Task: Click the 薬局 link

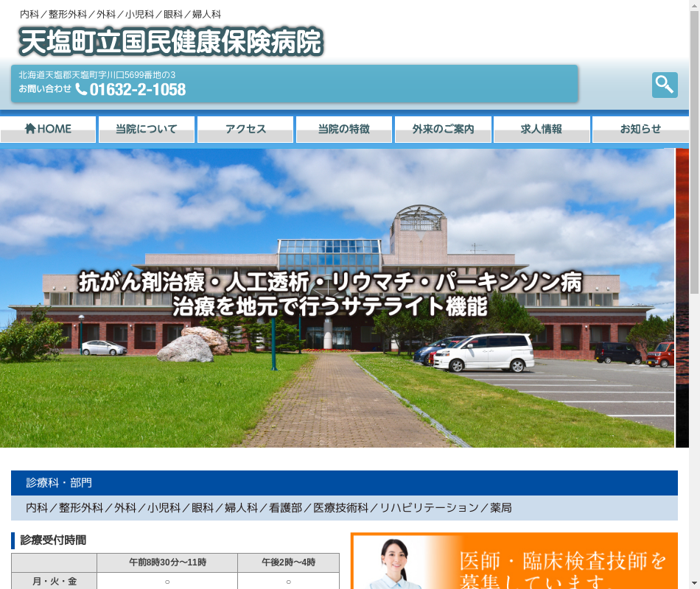Action: [x=501, y=508]
